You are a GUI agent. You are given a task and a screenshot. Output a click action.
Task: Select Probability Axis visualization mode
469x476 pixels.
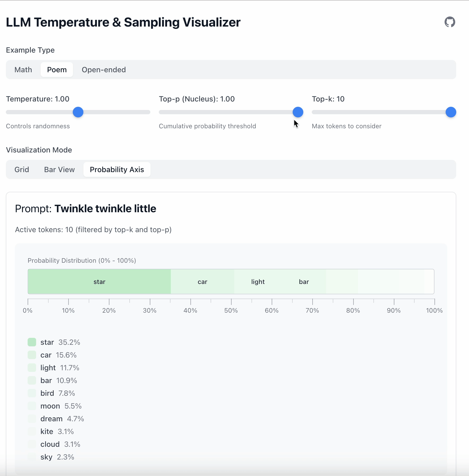point(117,169)
